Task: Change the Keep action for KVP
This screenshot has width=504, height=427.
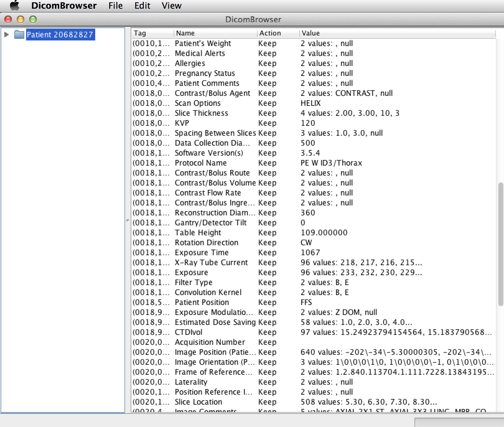Action: 267,123
